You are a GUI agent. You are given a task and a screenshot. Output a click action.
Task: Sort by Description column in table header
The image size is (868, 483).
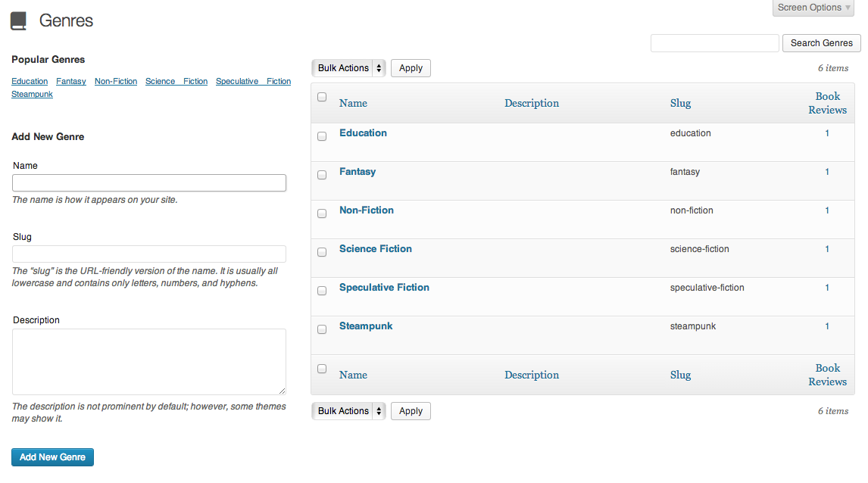coord(532,104)
